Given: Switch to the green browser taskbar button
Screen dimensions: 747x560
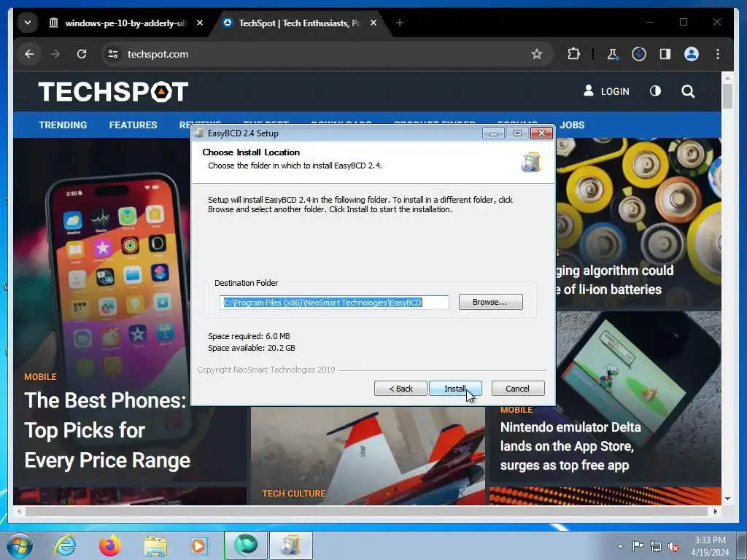Looking at the screenshot, I should pos(246,545).
